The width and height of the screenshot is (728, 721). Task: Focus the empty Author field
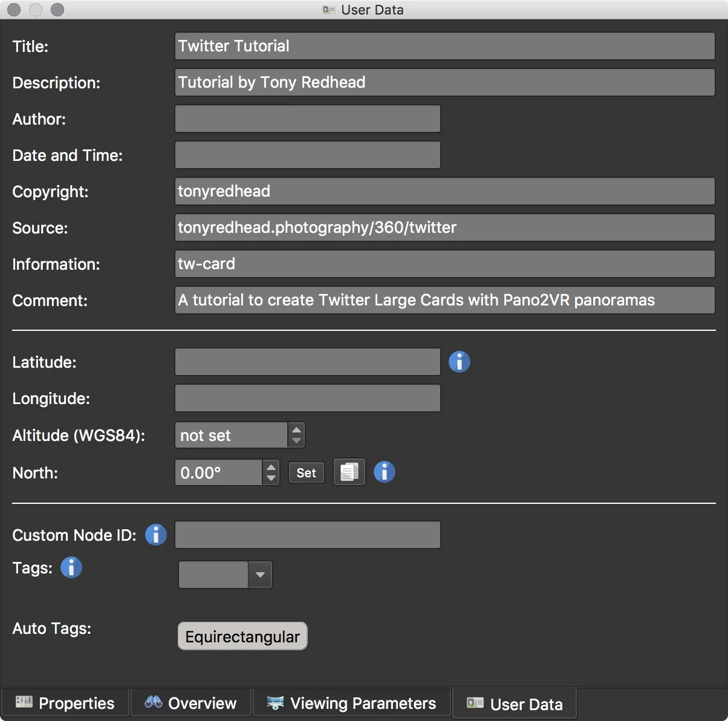point(308,119)
